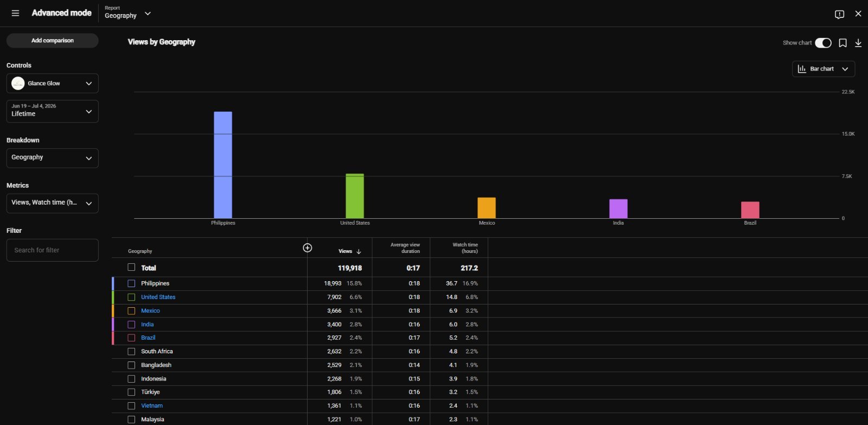Click the Advanced mode heading

(61, 13)
